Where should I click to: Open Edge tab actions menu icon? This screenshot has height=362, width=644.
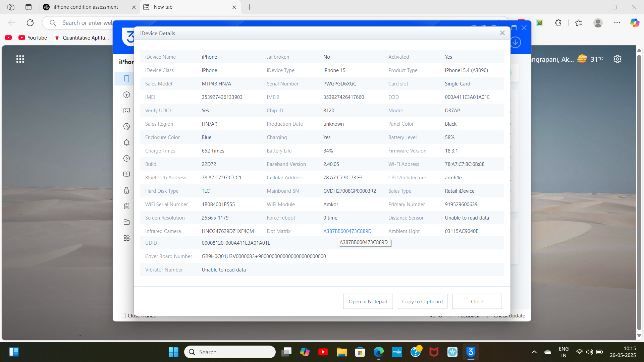(29, 7)
